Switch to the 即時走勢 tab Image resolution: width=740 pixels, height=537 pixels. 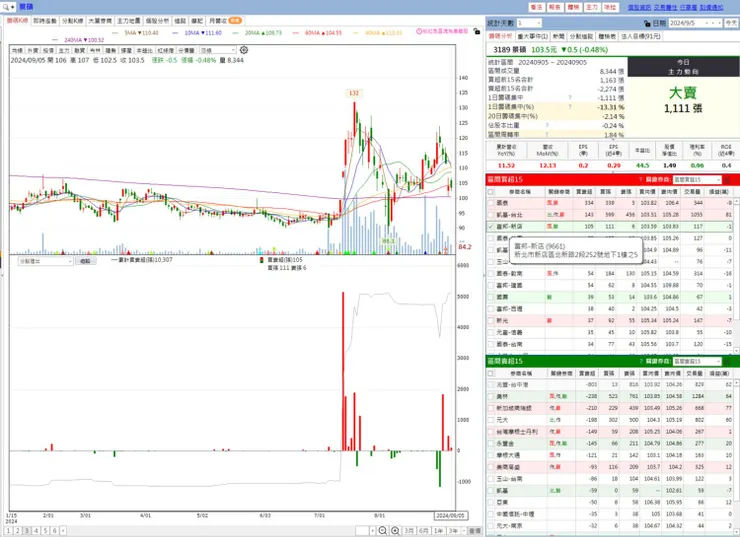(x=45, y=21)
